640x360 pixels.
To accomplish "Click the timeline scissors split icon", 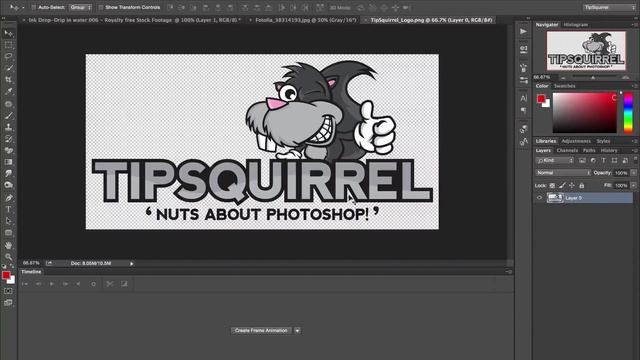I will (109, 284).
